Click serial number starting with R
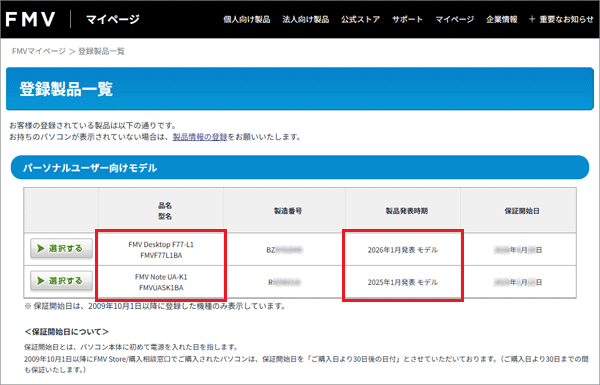The width and height of the screenshot is (600, 385). point(284,282)
